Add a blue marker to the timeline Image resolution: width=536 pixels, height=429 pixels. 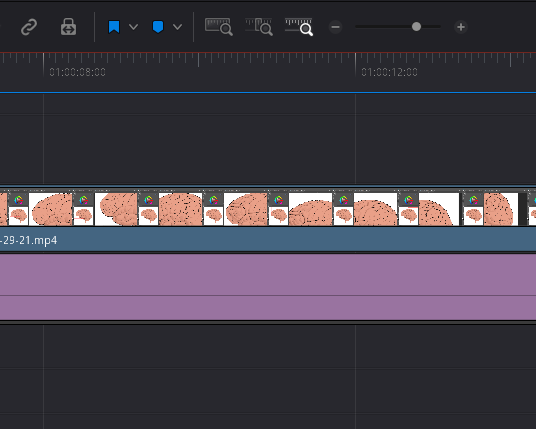coord(158,27)
